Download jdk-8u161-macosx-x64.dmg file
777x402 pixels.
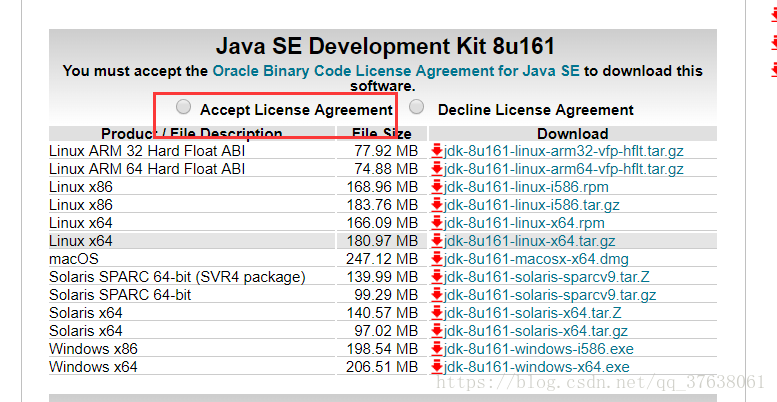pyautogui.click(x=536, y=259)
